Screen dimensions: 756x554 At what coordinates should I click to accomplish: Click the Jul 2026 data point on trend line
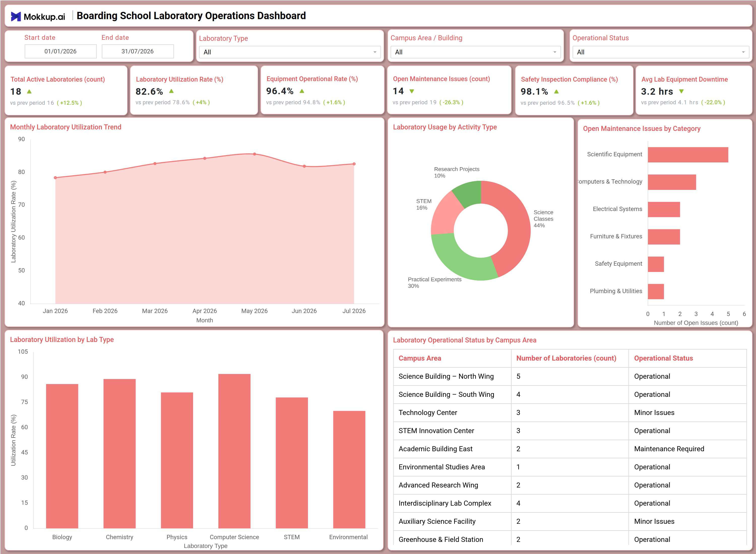[354, 164]
